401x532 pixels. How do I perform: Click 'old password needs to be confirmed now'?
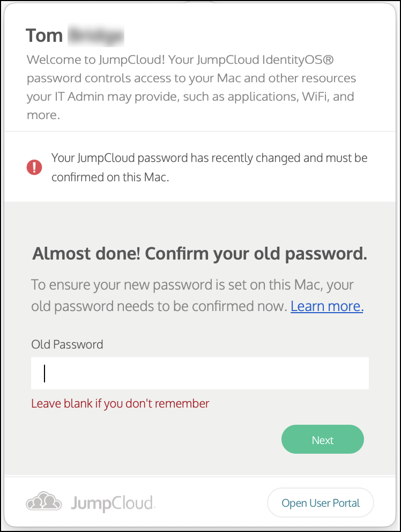159,306
